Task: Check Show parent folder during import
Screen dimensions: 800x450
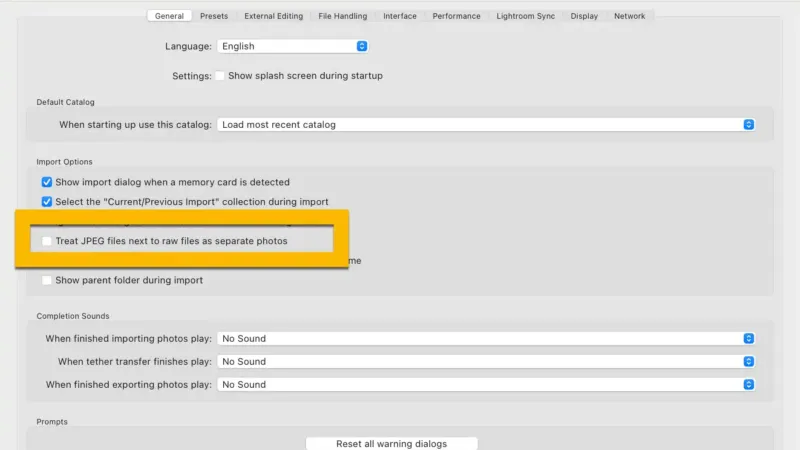Action: [x=46, y=280]
